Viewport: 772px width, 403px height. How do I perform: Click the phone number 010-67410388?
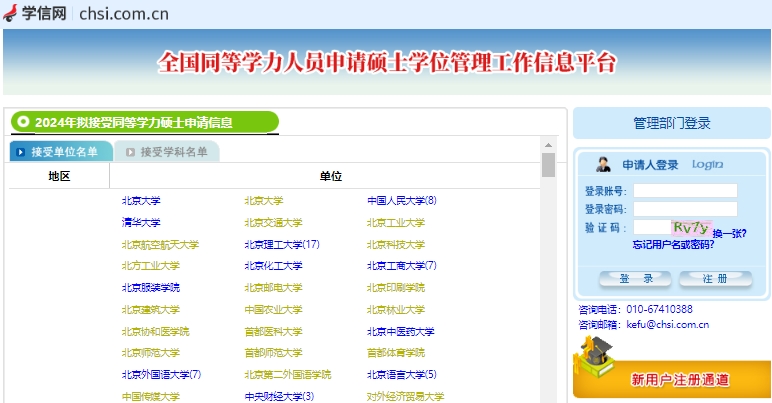click(659, 309)
